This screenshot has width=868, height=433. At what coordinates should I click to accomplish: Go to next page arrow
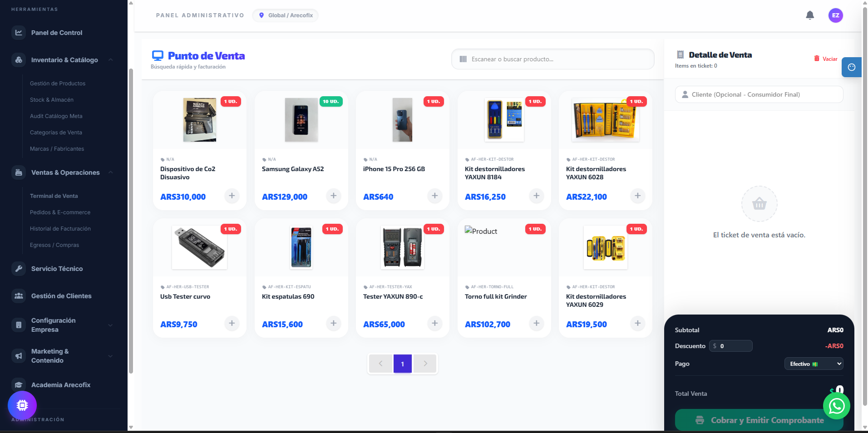pyautogui.click(x=425, y=364)
